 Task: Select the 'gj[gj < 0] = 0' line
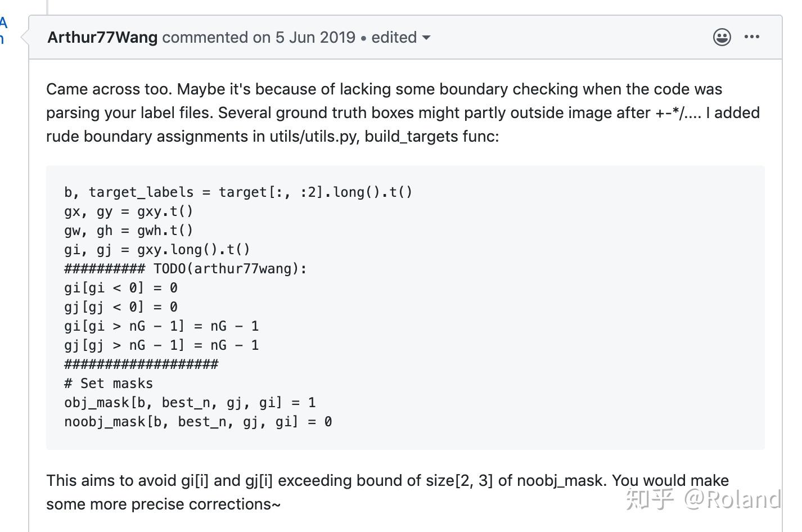121,307
